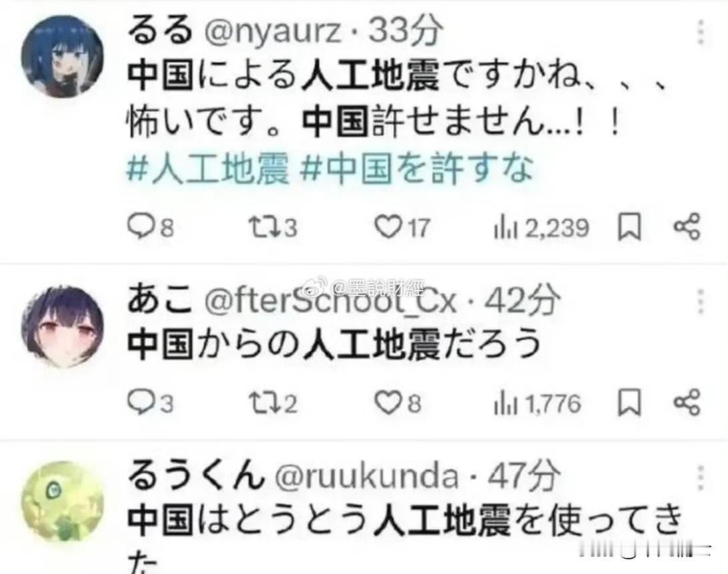Share the @nyaurz tweet
This screenshot has height=574, width=728.
687,227
